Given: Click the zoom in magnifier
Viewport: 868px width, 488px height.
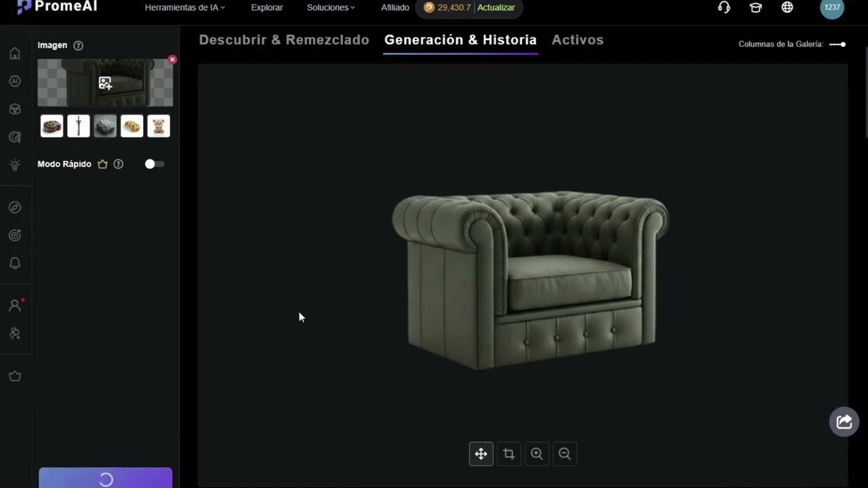Looking at the screenshot, I should click(x=536, y=454).
